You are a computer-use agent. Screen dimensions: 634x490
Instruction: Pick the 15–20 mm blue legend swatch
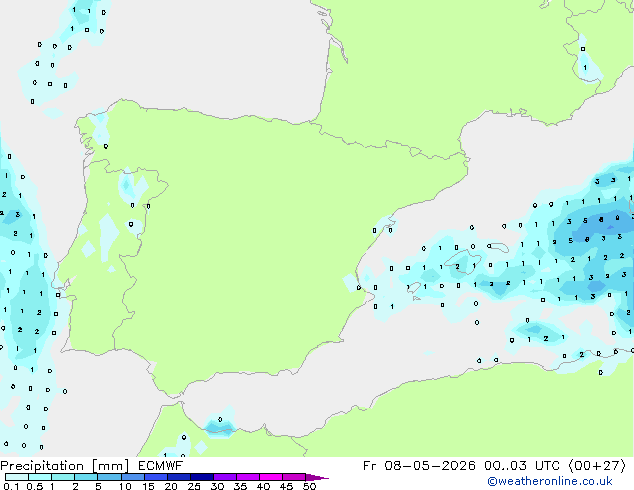click(x=155, y=477)
